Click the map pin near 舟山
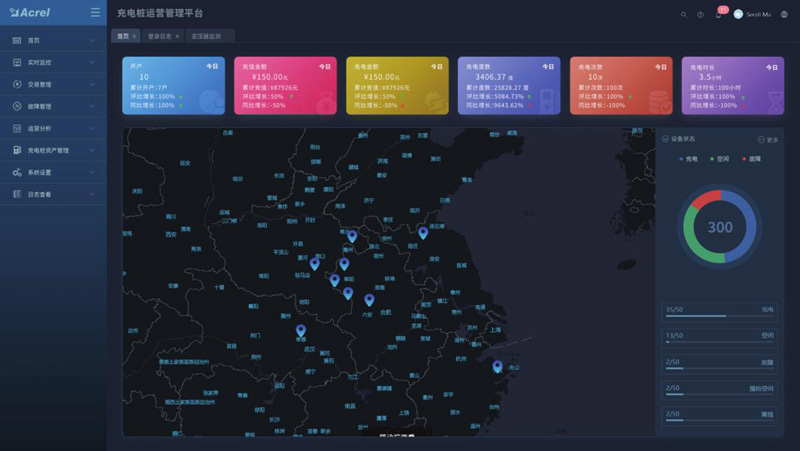This screenshot has height=451, width=800. 497,366
